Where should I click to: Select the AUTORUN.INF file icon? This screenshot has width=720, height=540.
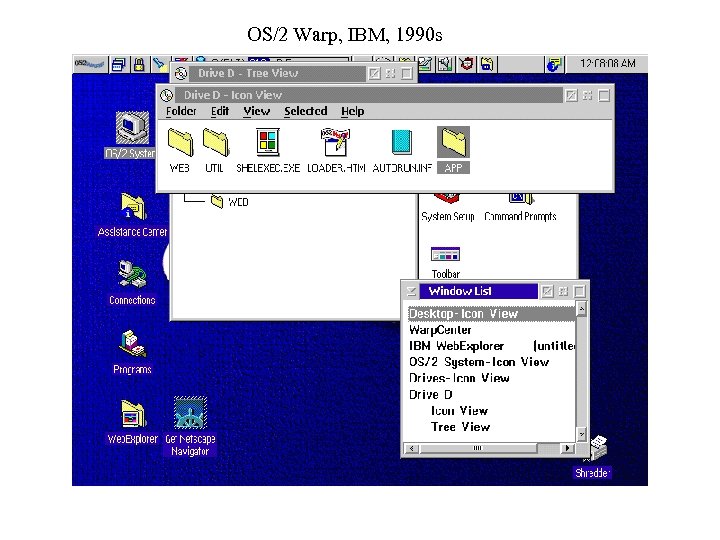coord(402,150)
